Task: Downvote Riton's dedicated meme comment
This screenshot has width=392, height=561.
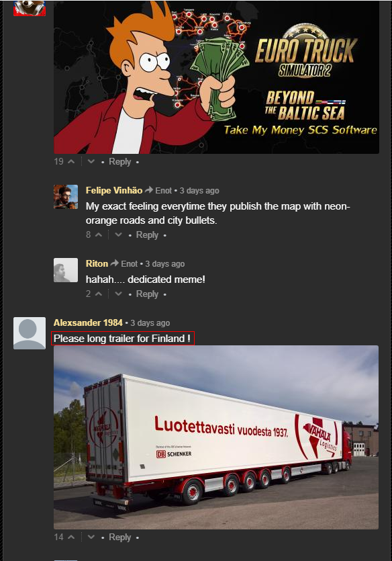Action: [x=119, y=294]
